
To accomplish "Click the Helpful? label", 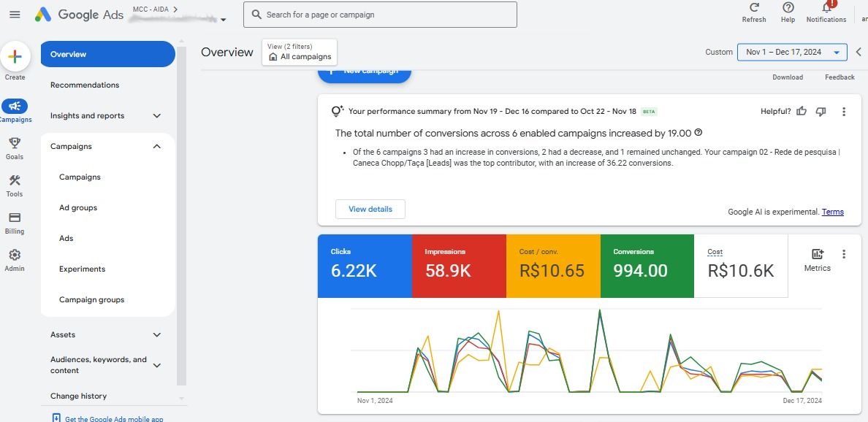I will pos(775,111).
